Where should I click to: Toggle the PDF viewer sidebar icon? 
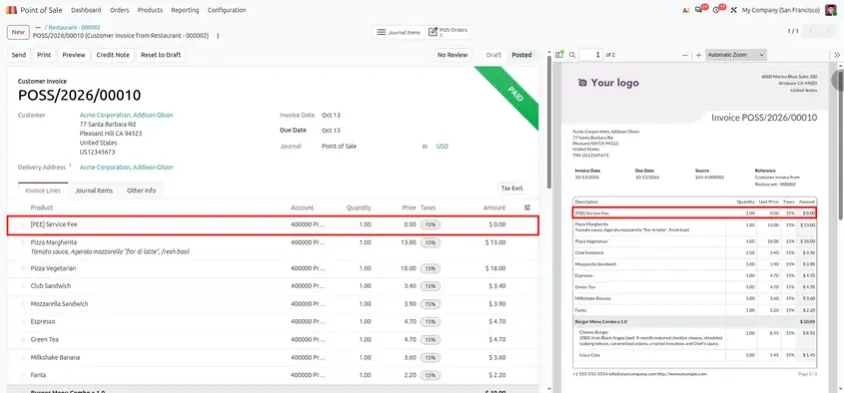[x=559, y=55]
